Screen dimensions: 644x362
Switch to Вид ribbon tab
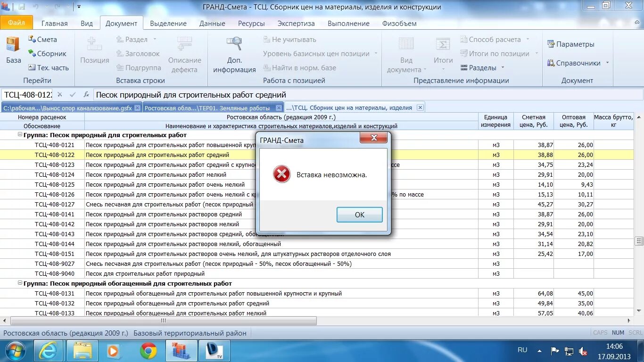(x=87, y=23)
